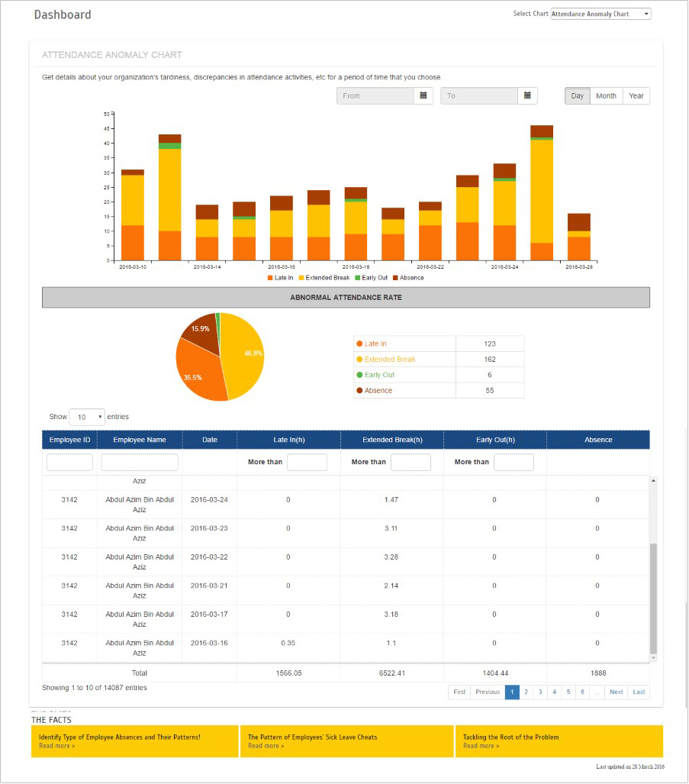Image resolution: width=689 pixels, height=784 pixels.
Task: Toggle the Late In legend marker
Action: [x=270, y=278]
